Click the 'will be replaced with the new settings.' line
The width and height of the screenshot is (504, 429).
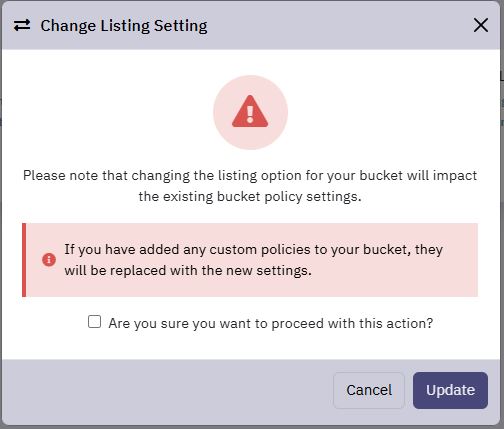tap(188, 270)
